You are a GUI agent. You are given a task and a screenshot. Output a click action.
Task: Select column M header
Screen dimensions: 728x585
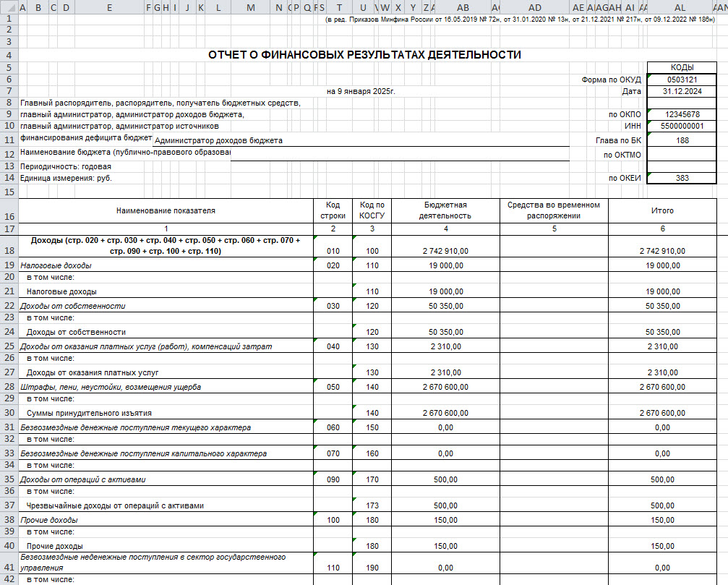(x=251, y=7)
